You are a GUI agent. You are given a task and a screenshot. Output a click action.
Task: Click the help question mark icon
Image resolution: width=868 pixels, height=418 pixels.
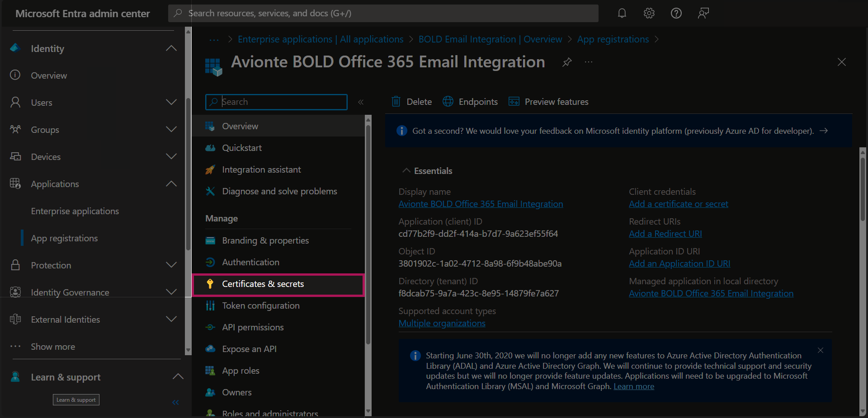tap(676, 13)
